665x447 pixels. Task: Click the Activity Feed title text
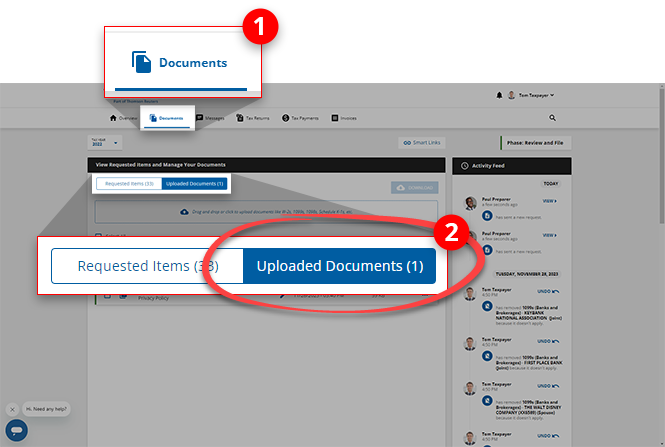(488, 166)
